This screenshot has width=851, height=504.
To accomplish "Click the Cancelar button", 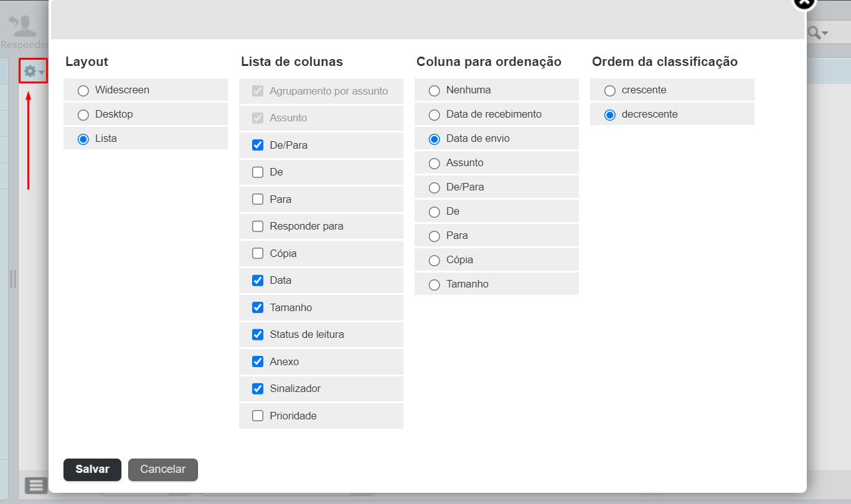I will [x=162, y=470].
